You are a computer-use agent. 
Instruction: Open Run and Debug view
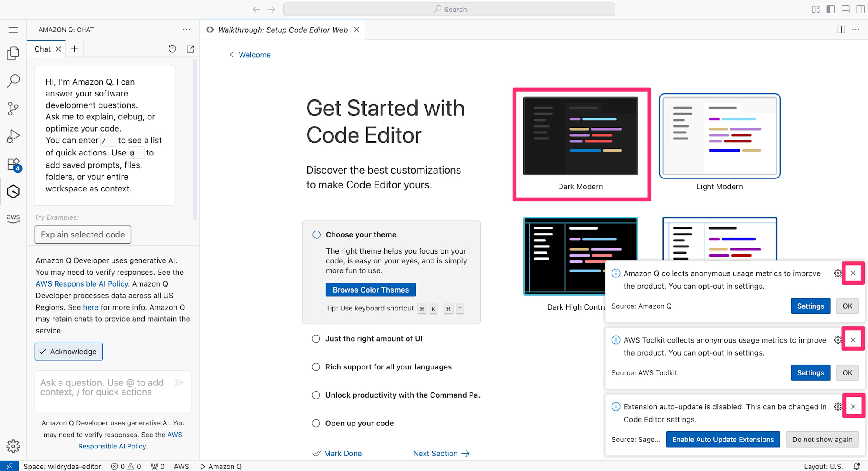pos(13,136)
